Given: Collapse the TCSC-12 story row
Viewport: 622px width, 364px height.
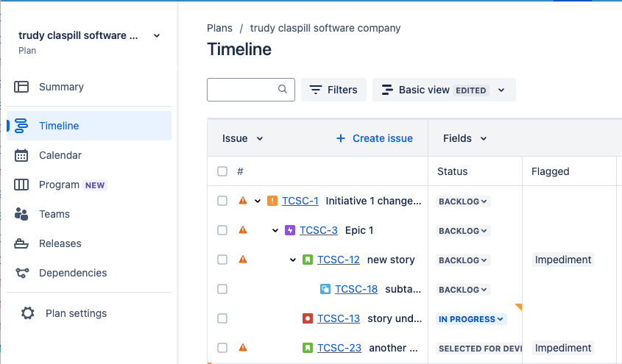Looking at the screenshot, I should pyautogui.click(x=293, y=260).
